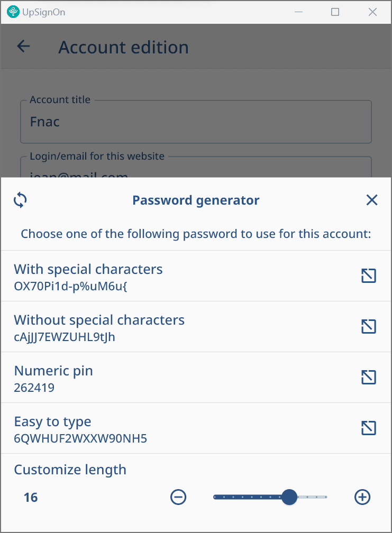Use the 'With special characters' password icon
Screen dimensions: 392x533
pos(368,275)
